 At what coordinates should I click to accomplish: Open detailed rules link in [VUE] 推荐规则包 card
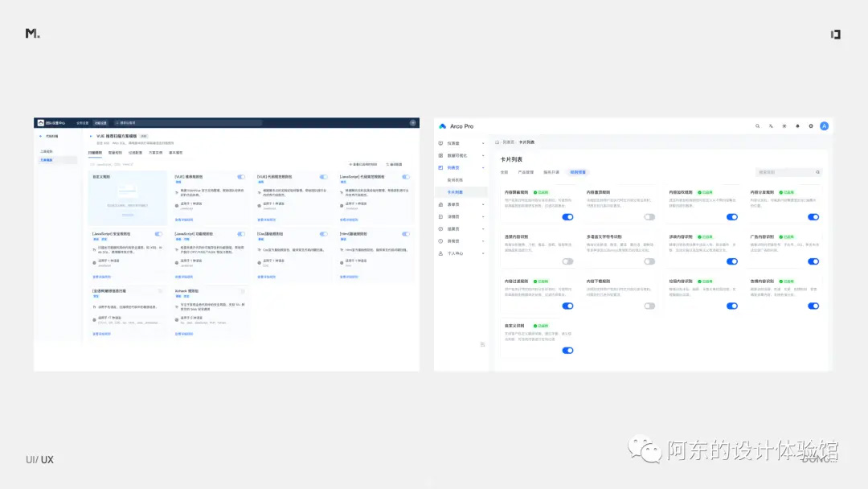click(184, 220)
